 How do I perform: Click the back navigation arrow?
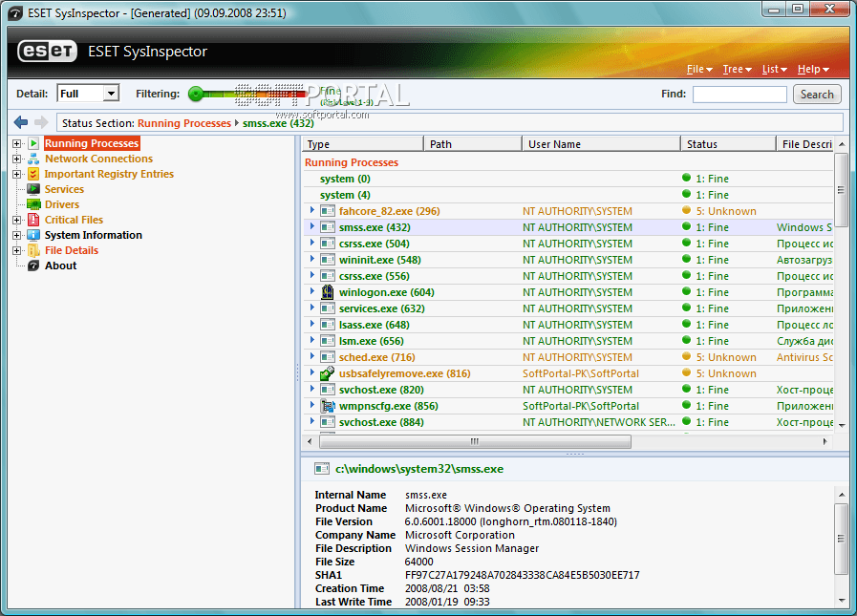pos(21,122)
